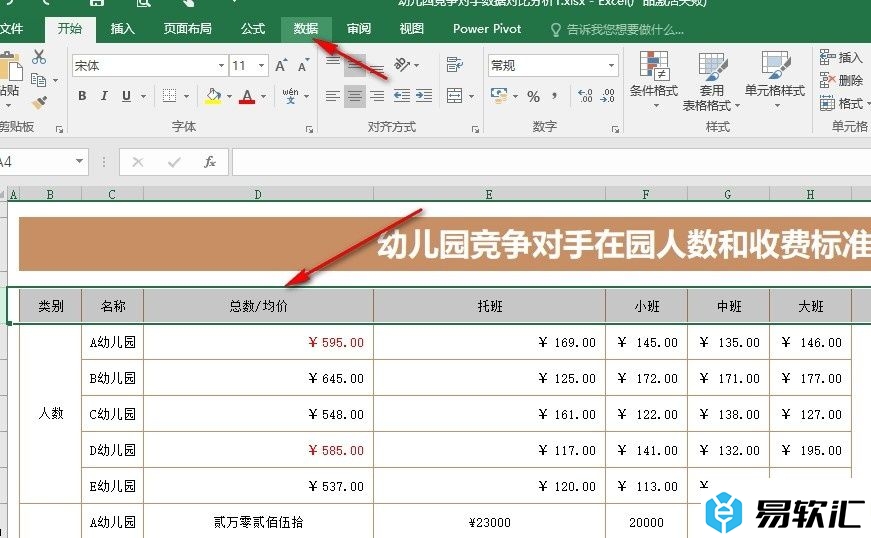Open the font size 11 dropdown

point(261,66)
